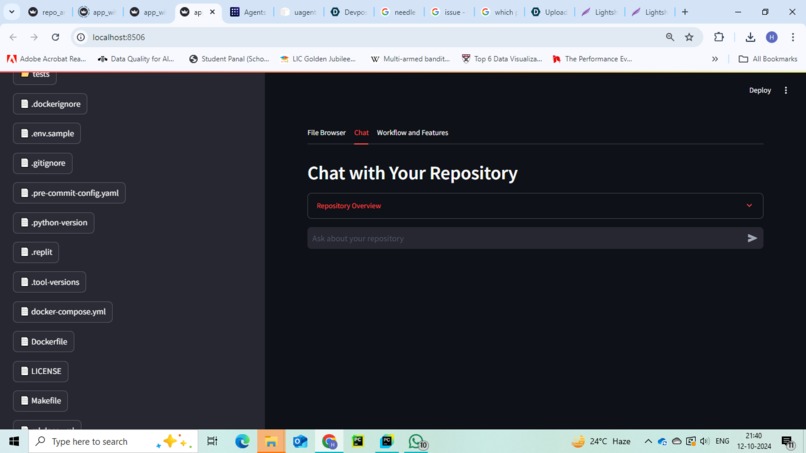
Task: Open the zoom magnifier in address bar
Action: (x=670, y=37)
